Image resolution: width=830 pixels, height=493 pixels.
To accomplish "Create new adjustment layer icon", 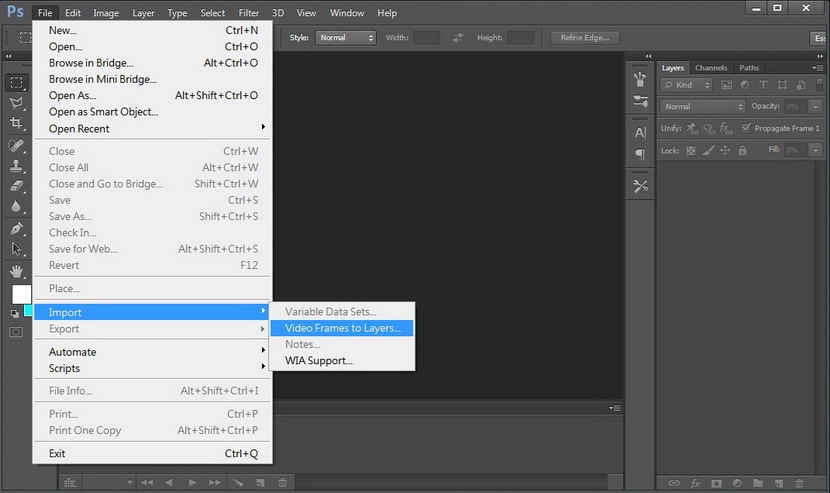I will click(737, 483).
